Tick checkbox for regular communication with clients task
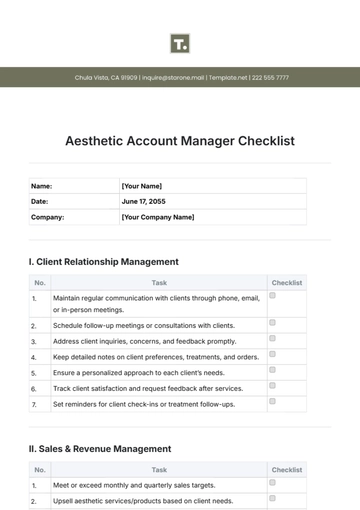This screenshot has height=510, width=360. click(x=272, y=295)
